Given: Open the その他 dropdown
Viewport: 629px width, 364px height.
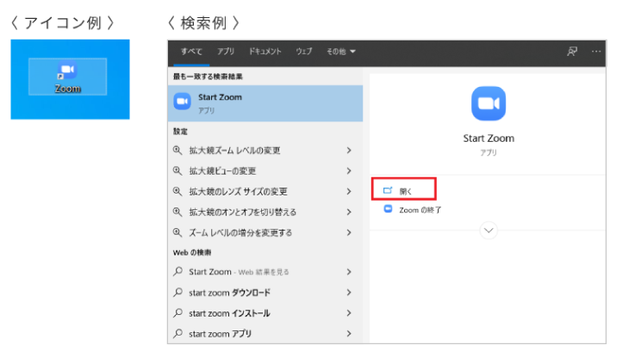Looking at the screenshot, I should [340, 52].
